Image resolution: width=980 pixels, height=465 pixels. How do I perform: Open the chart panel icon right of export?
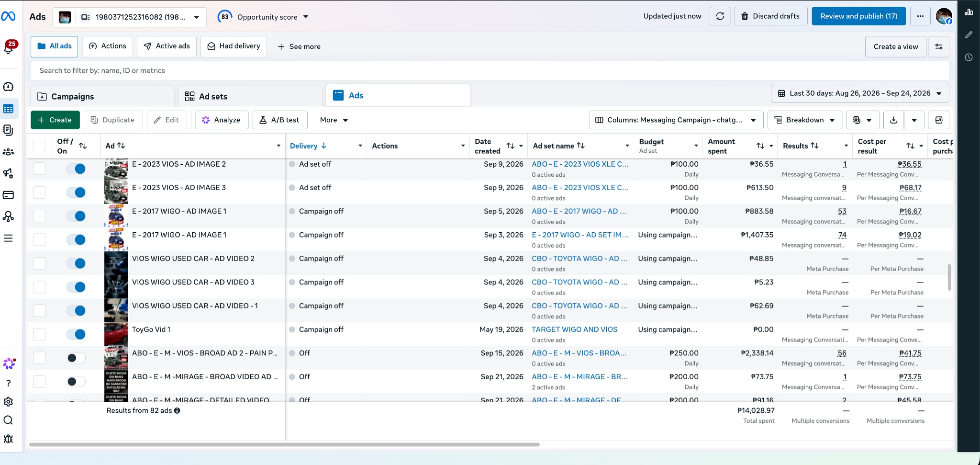939,120
